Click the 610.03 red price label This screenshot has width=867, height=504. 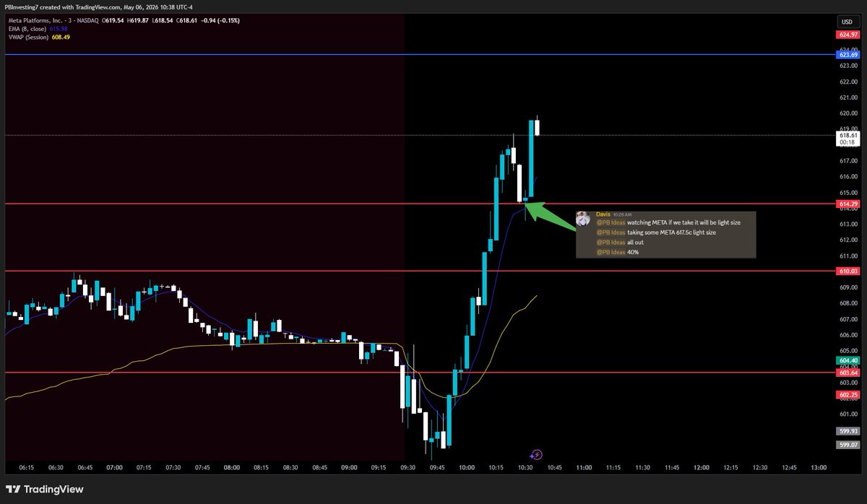click(x=847, y=271)
